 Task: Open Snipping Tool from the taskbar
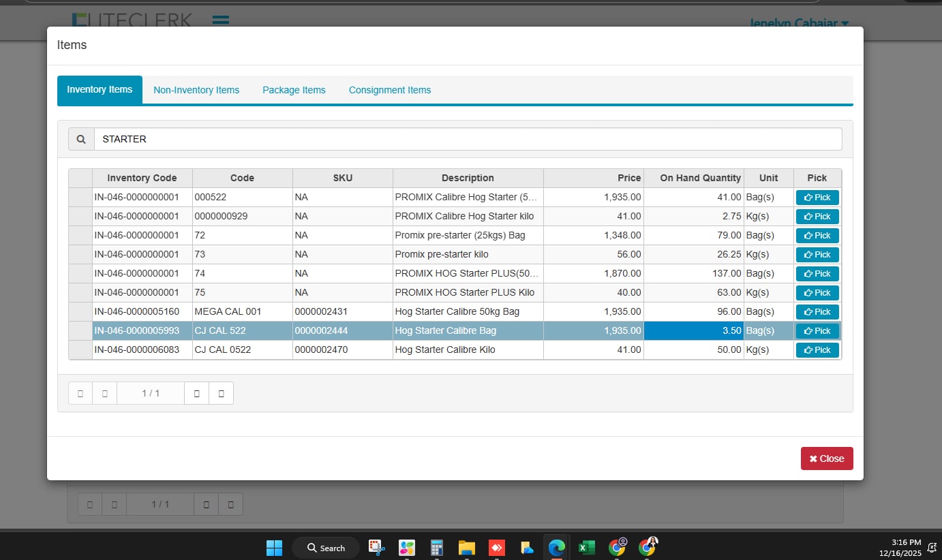click(x=377, y=547)
